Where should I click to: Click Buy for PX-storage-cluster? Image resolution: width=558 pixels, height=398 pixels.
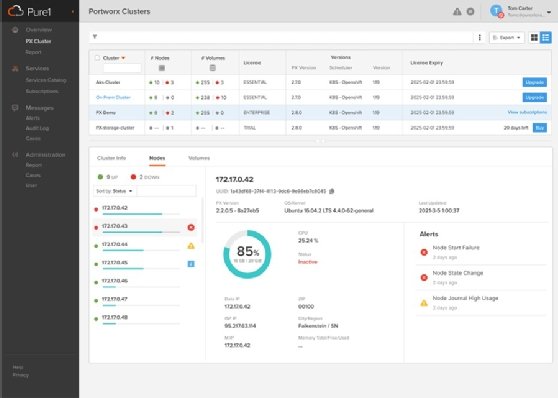[x=539, y=128]
